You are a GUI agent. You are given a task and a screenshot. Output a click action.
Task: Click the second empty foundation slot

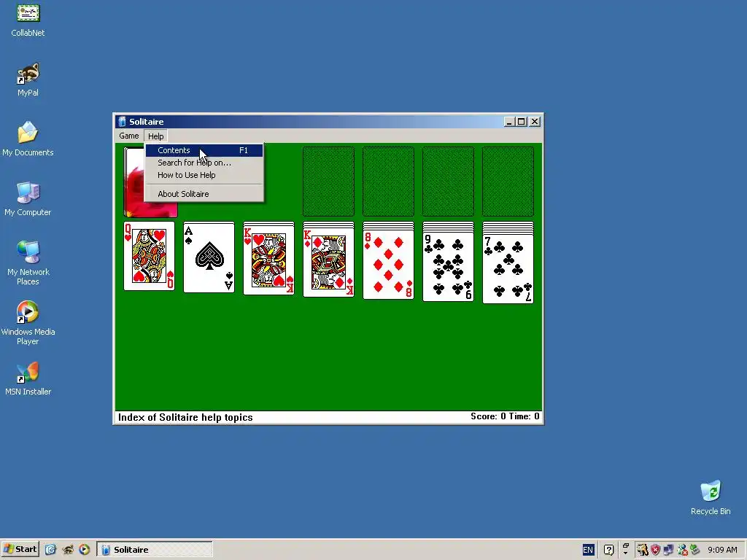click(388, 182)
